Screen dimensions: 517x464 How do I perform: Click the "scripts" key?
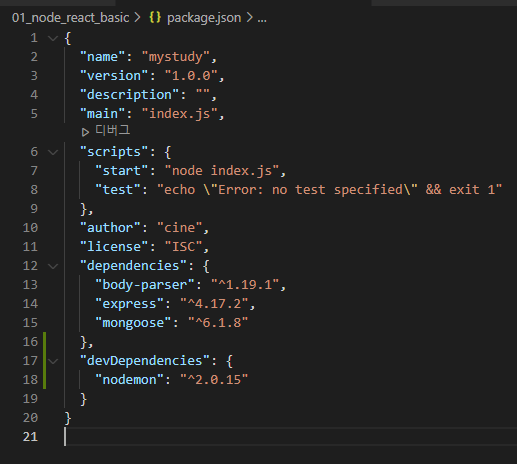pyautogui.click(x=114, y=152)
